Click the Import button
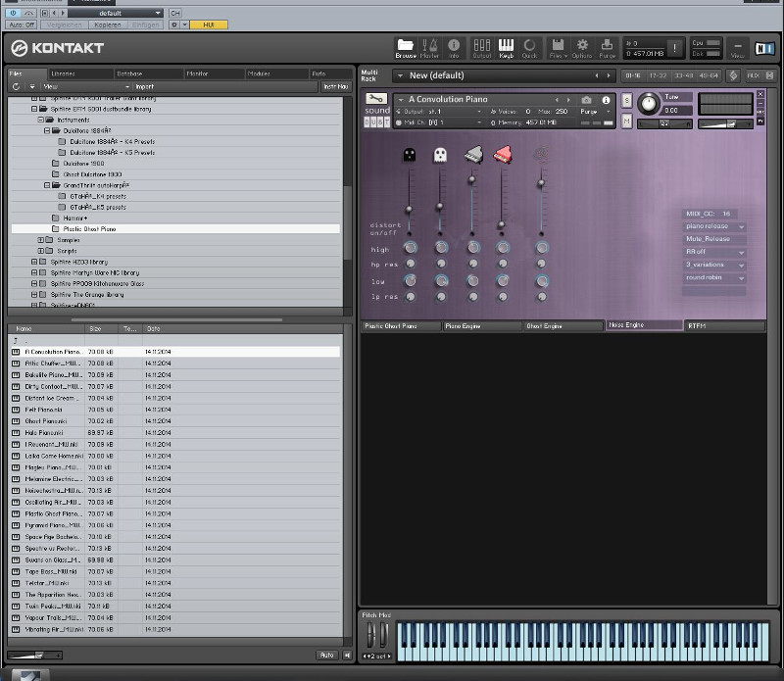Viewport: 784px width, 681px height. coord(144,86)
